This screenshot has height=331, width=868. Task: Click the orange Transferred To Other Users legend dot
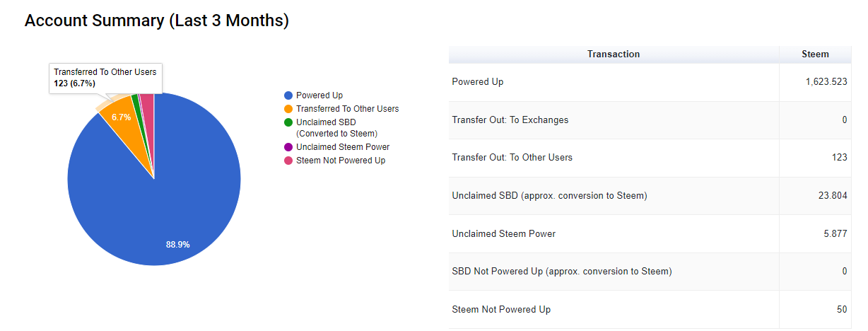[288, 109]
